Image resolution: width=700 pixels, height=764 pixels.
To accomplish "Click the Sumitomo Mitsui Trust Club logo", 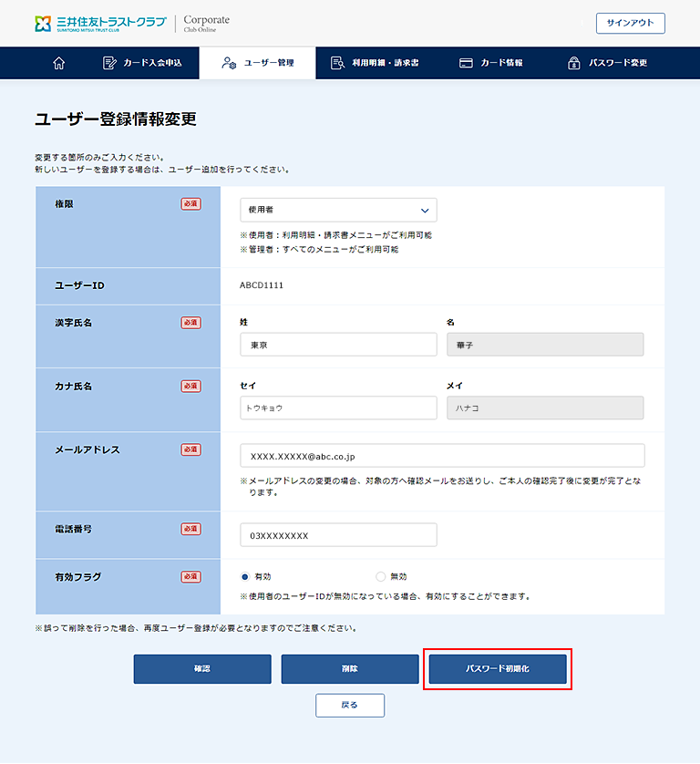I will click(x=101, y=23).
